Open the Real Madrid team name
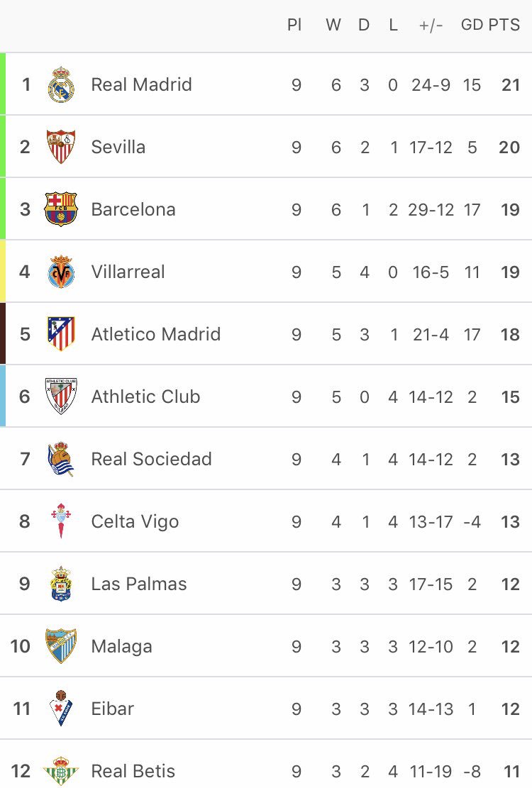532x788 pixels. coord(141,85)
